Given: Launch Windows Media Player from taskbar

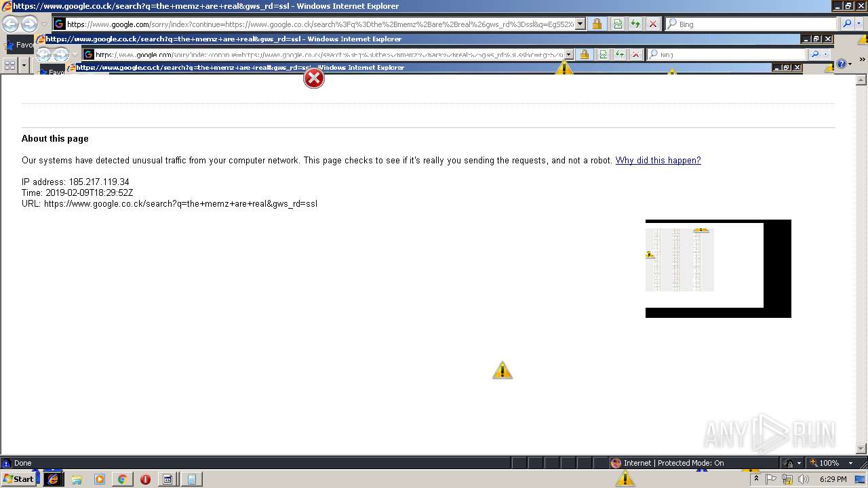Looking at the screenshot, I should 100,479.
